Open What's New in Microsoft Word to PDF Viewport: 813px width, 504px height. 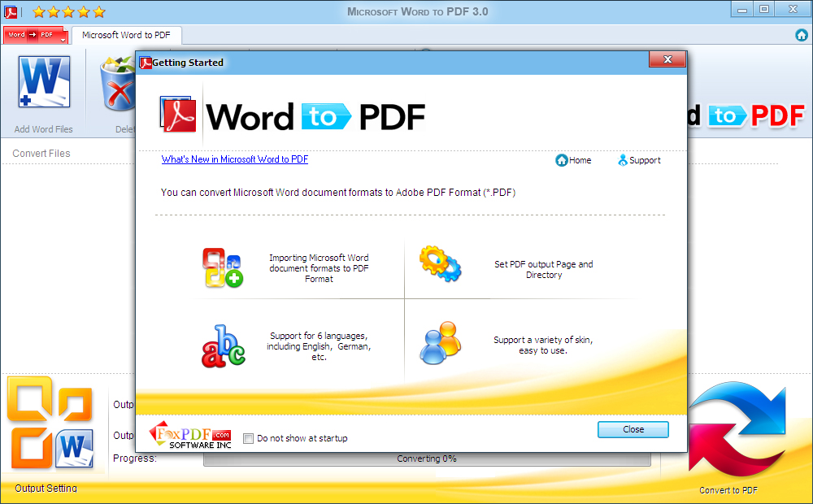point(235,159)
